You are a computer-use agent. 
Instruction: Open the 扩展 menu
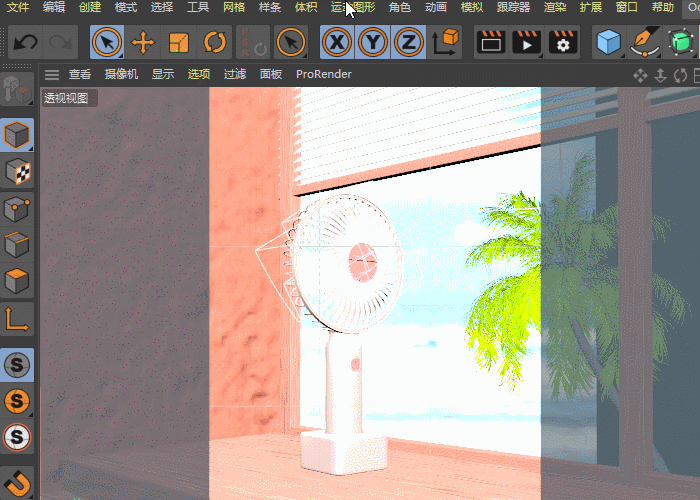(591, 7)
